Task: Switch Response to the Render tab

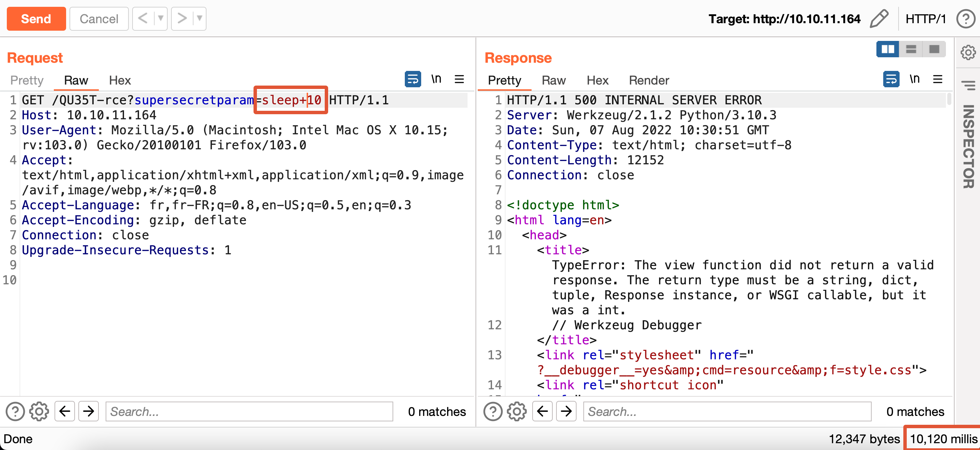Action: point(649,80)
